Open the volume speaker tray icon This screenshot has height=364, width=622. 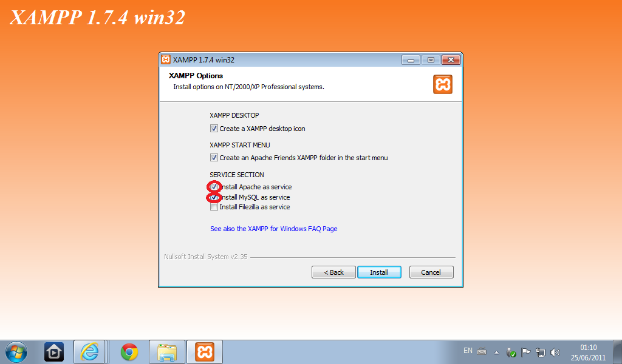point(555,352)
